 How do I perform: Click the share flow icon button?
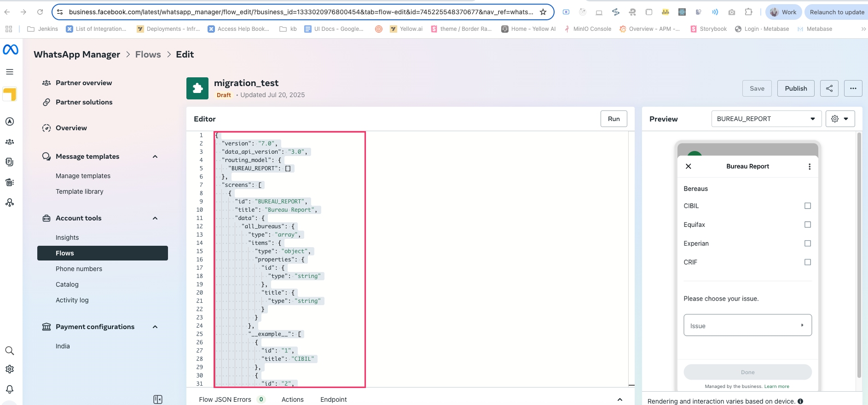(829, 88)
